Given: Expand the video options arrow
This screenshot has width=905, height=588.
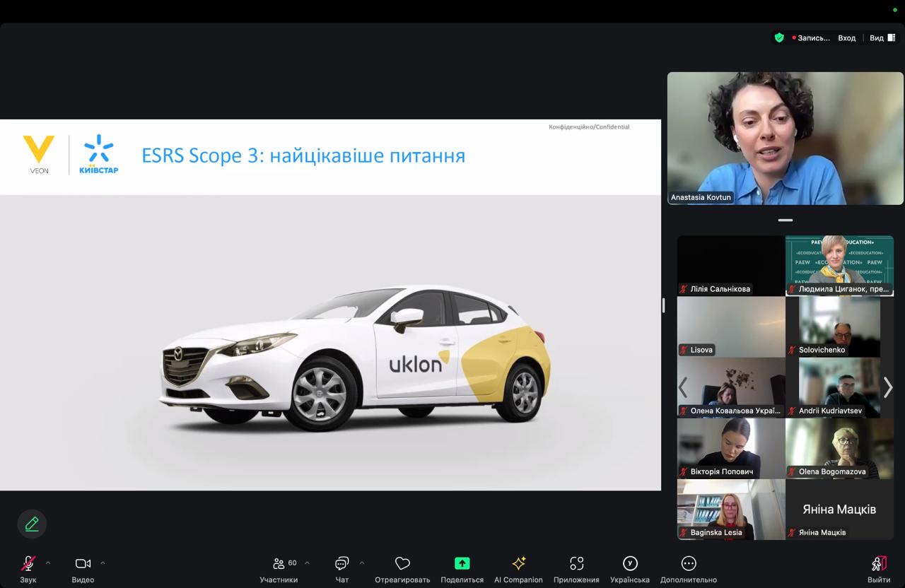Looking at the screenshot, I should [103, 563].
